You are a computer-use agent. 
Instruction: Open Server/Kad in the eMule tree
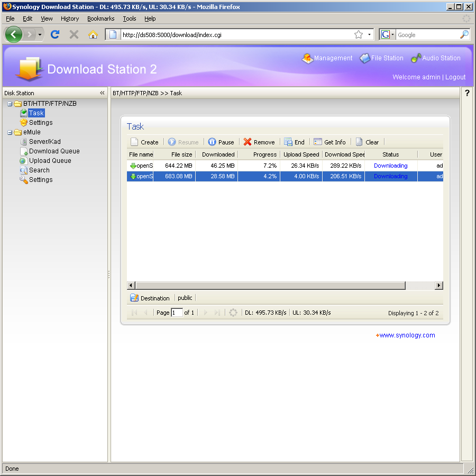pos(45,142)
